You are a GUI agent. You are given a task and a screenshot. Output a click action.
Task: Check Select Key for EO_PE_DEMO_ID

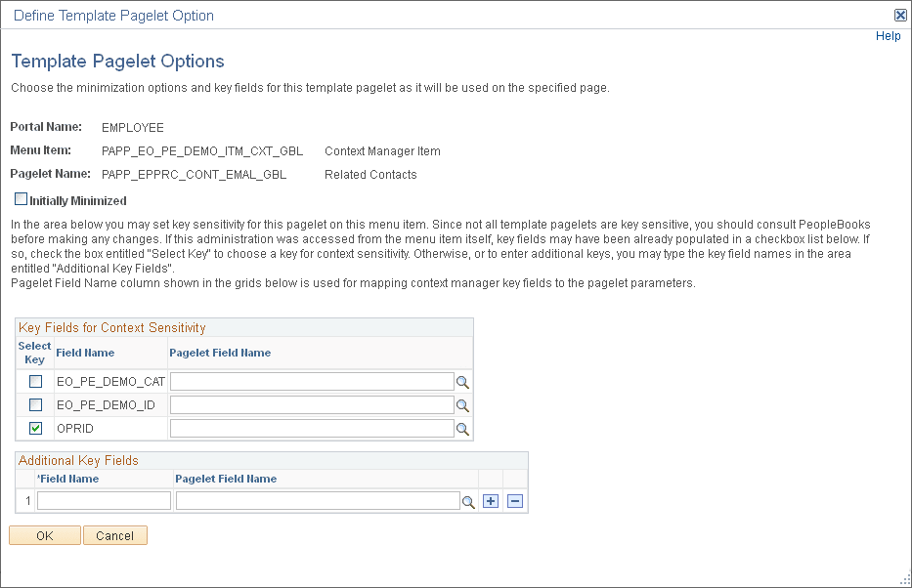[x=34, y=404]
